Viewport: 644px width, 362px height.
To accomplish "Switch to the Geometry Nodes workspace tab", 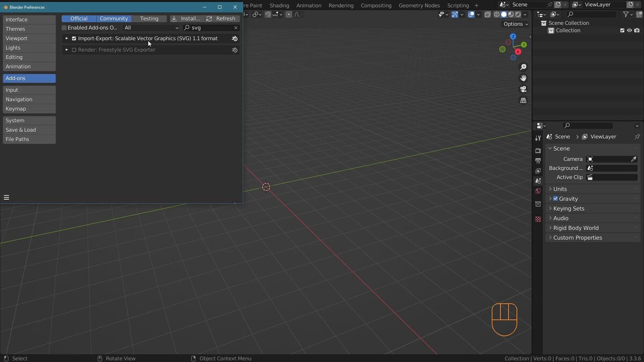I will (x=419, y=5).
